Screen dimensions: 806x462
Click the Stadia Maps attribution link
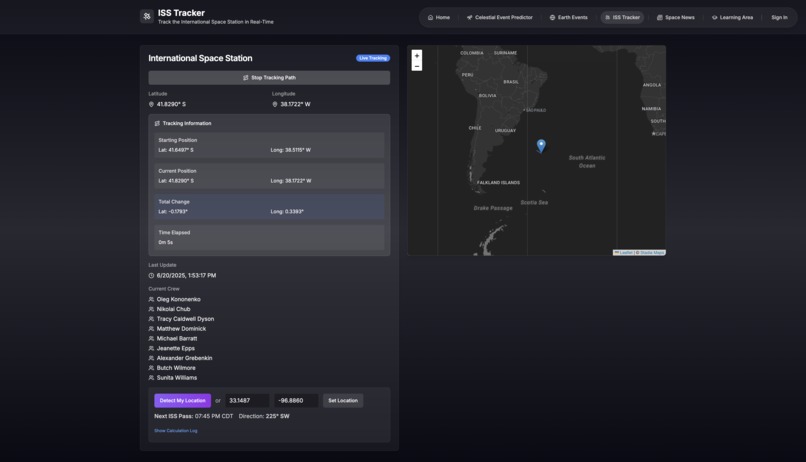click(x=652, y=252)
